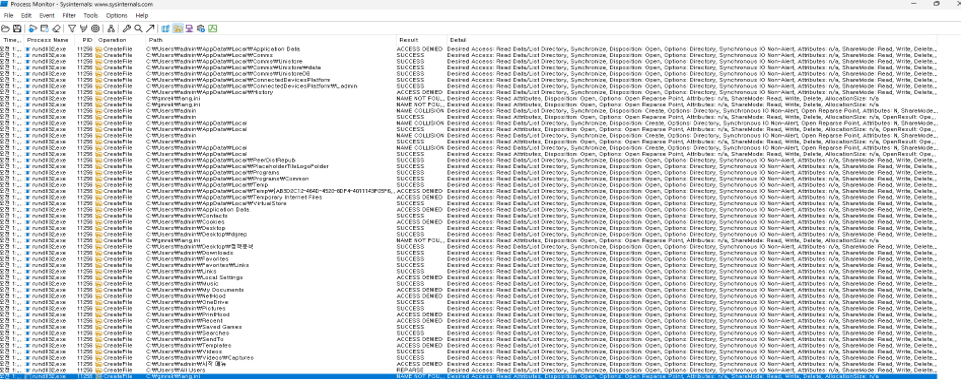Open the Help menu
961x380 pixels.
coord(142,15)
